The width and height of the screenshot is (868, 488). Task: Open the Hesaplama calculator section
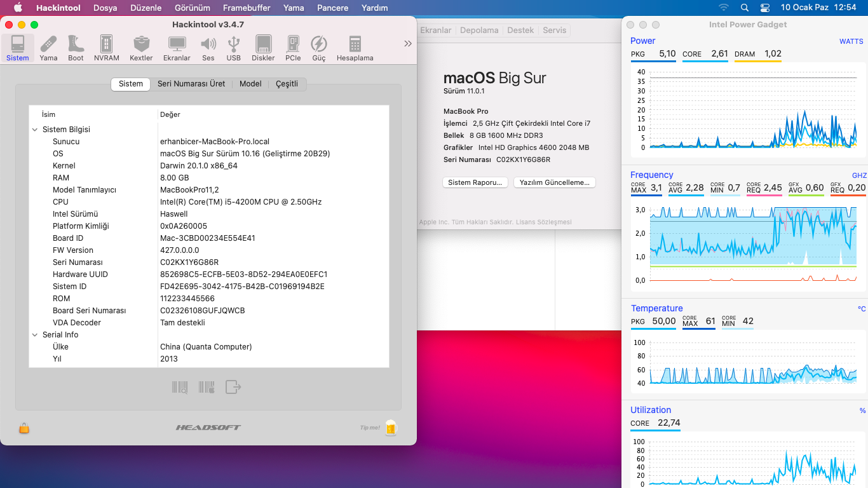pos(354,44)
